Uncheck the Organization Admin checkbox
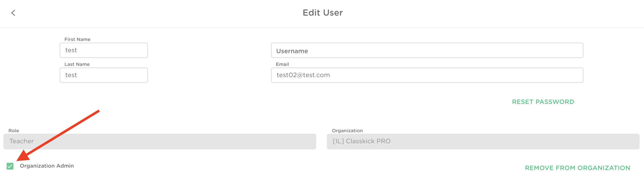 tap(10, 166)
